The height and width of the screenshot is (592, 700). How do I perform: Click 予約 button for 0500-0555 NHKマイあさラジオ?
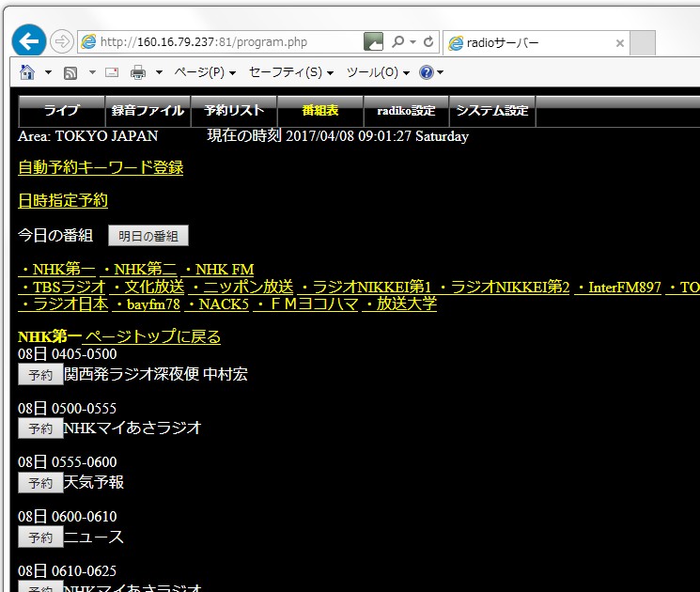40,428
